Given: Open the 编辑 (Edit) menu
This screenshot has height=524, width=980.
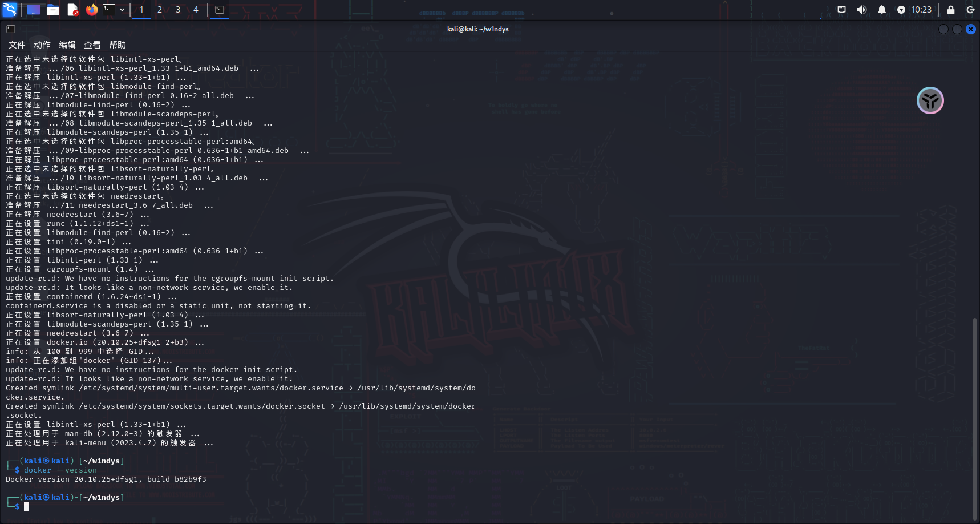Looking at the screenshot, I should click(67, 45).
